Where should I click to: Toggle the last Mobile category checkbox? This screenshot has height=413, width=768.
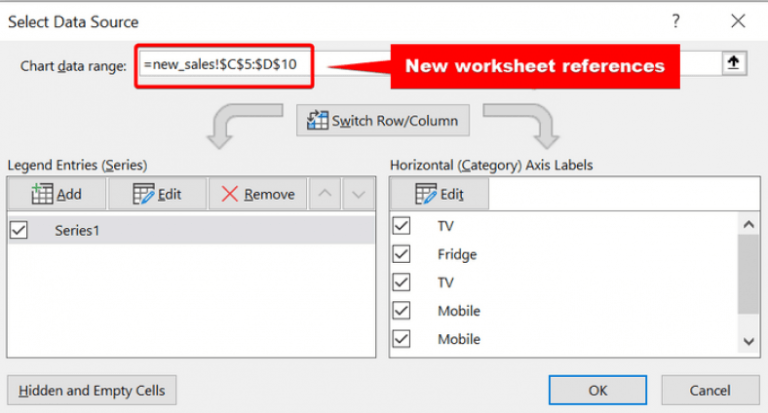(x=402, y=339)
